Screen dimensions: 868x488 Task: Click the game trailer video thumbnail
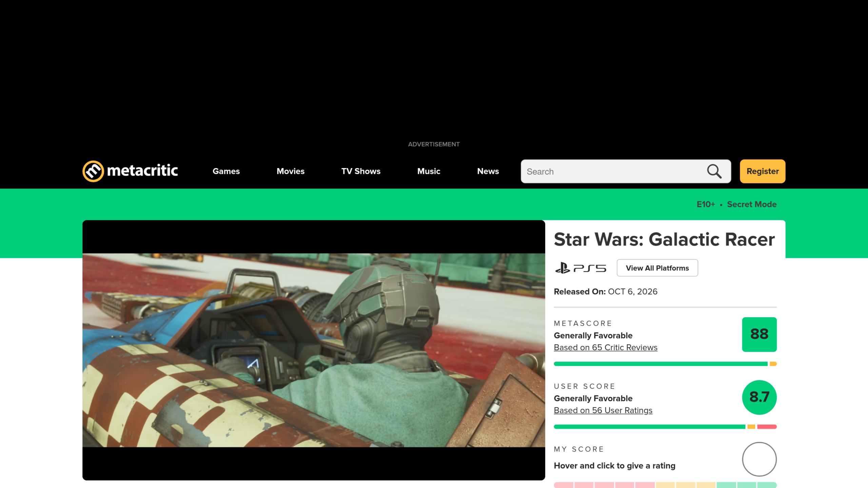coord(314,350)
